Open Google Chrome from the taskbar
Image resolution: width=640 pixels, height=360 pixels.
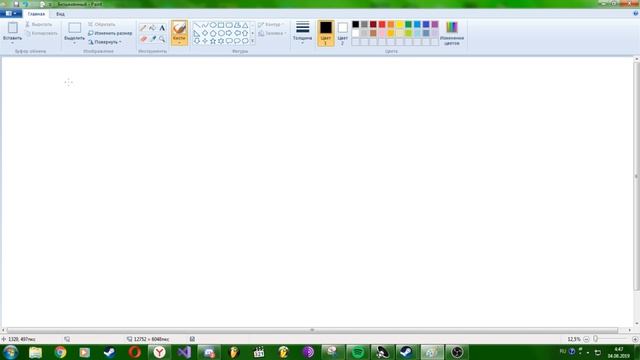[60, 352]
